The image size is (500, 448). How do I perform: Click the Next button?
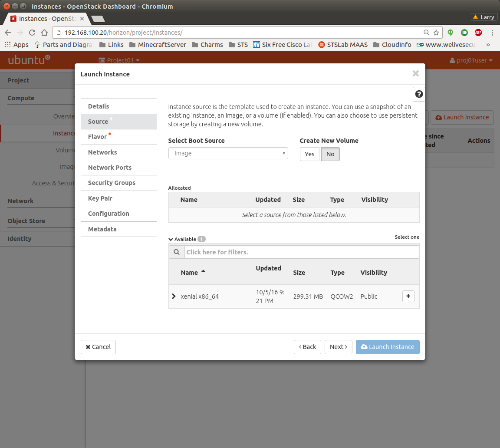[x=338, y=347]
